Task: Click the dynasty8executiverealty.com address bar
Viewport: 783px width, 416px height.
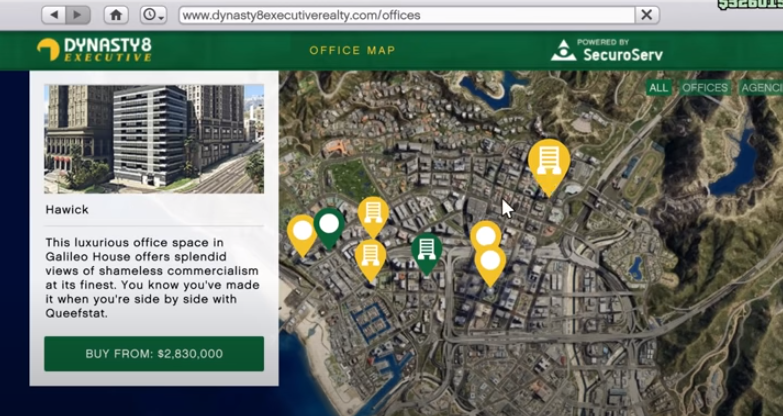Action: coord(406,15)
